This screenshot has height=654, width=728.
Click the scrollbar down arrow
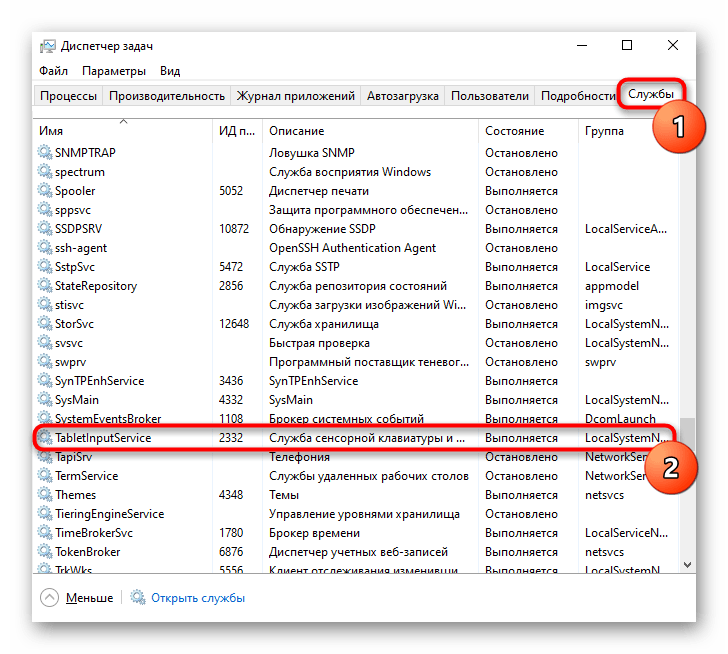[688, 564]
